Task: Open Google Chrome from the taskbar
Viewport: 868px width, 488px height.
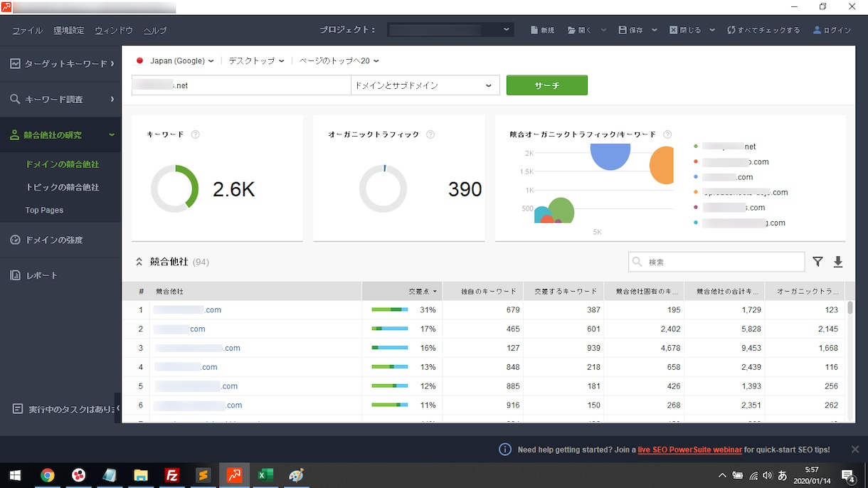Action: point(48,475)
